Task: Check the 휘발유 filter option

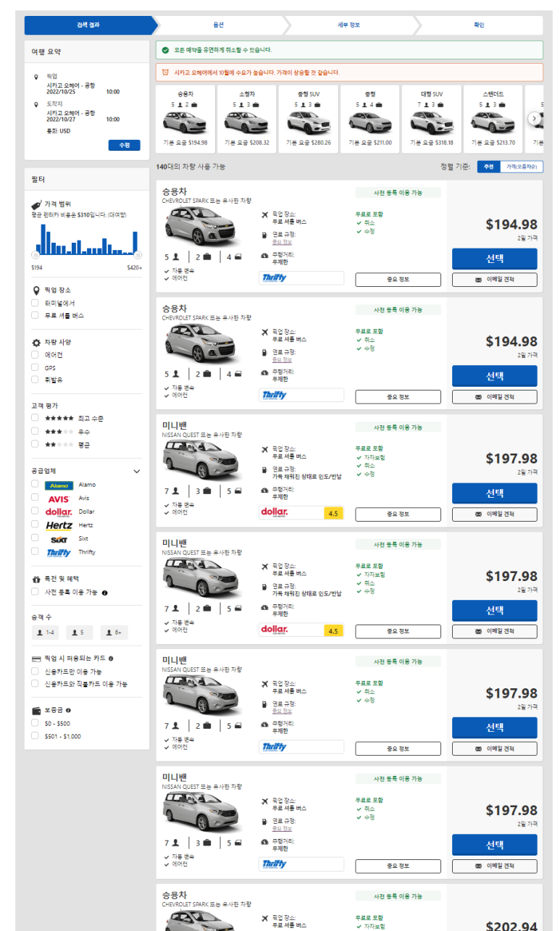Action: point(35,380)
